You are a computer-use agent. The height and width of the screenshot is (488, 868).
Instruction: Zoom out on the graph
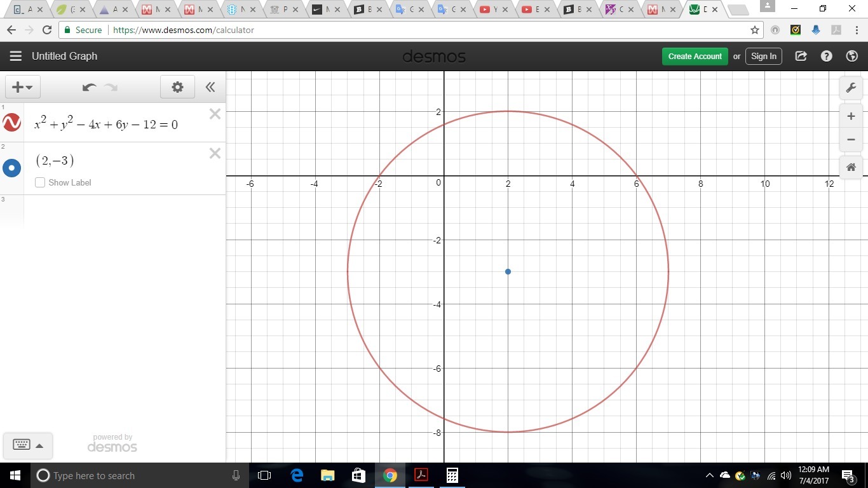(x=851, y=140)
